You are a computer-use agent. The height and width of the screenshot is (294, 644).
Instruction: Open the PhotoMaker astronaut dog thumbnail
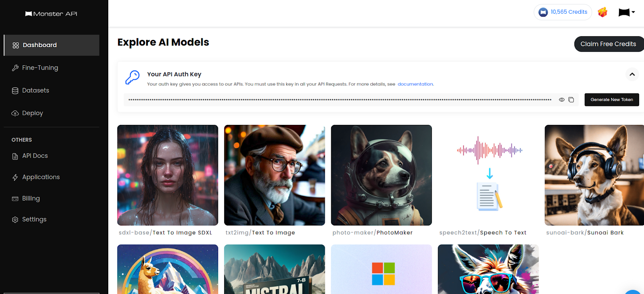pos(382,175)
